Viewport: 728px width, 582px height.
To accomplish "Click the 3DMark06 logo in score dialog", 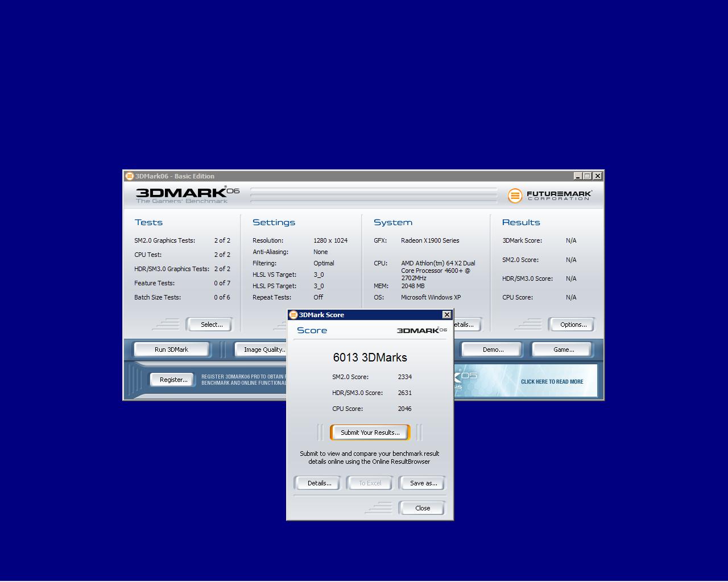I will coord(422,330).
